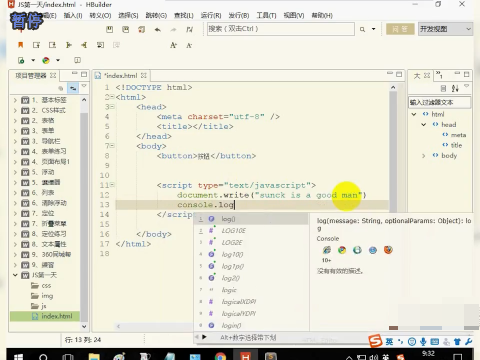The width and height of the screenshot is (480, 360).
Task: Click project manager scrollbar down arrow
Action: tap(84, 326)
